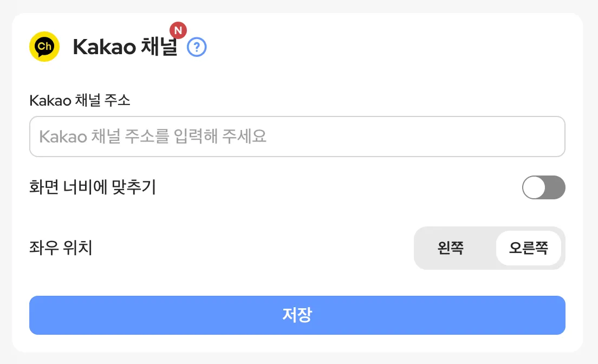Click the yellow Kakao Ch logo icon

(x=44, y=47)
